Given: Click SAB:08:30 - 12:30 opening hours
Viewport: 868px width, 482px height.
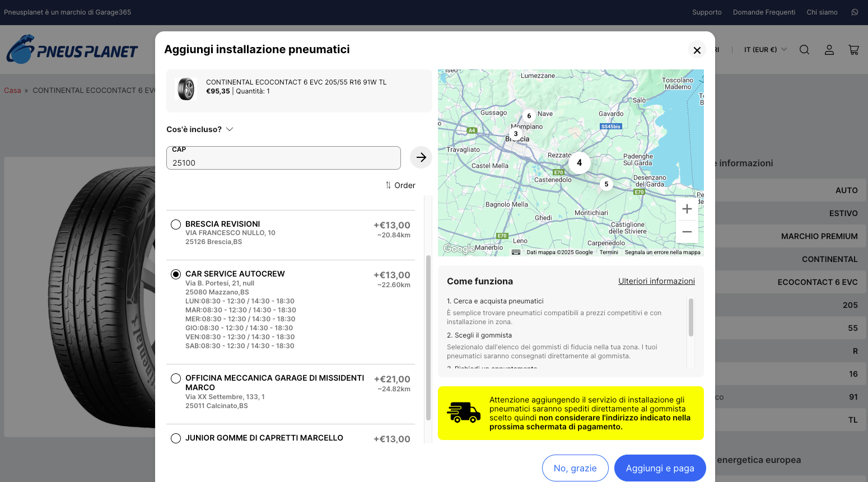Looking at the screenshot, I should 240,346.
